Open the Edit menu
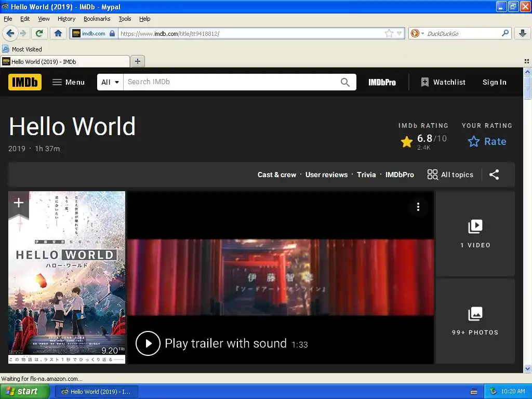Image resolution: width=532 pixels, height=399 pixels. 25,19
